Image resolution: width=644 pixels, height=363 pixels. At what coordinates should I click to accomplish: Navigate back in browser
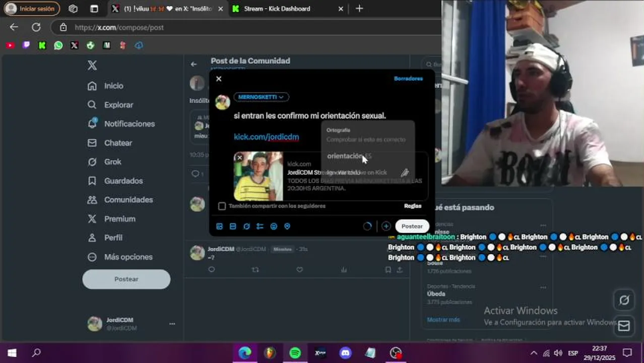[14, 27]
